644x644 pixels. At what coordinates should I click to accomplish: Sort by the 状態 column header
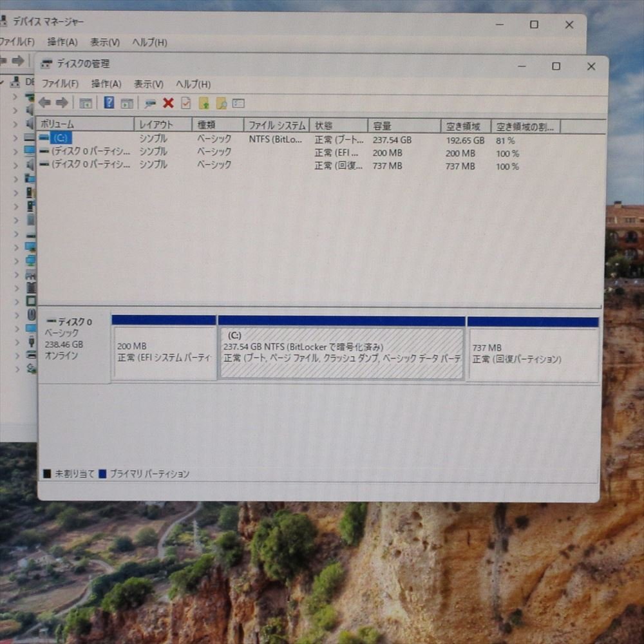point(339,126)
